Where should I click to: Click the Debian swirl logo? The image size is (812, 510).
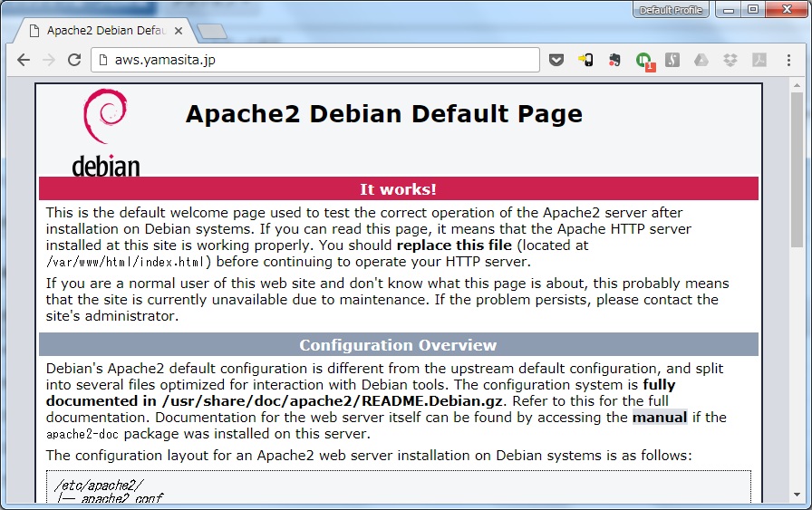point(105,115)
